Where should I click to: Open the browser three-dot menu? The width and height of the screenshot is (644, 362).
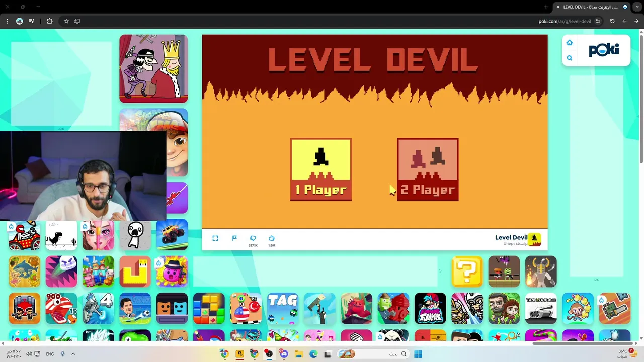(x=7, y=21)
